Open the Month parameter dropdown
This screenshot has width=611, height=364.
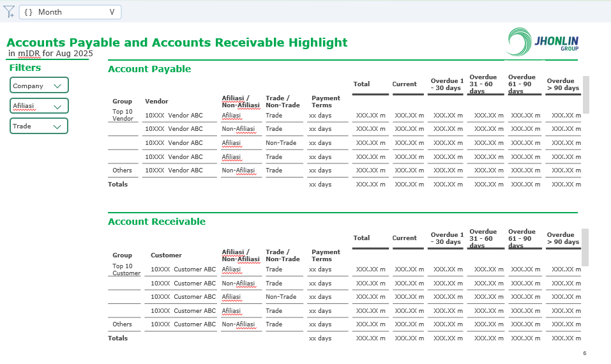click(x=70, y=12)
